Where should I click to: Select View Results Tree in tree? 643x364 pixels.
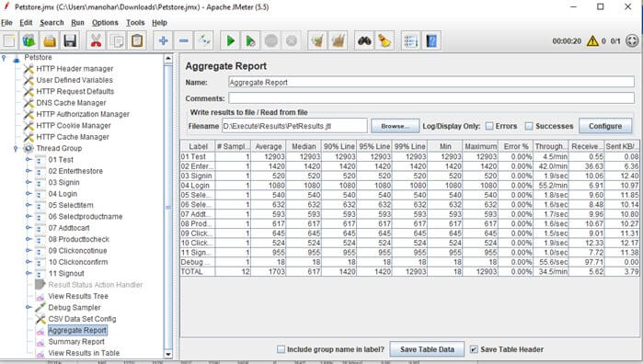(78, 296)
